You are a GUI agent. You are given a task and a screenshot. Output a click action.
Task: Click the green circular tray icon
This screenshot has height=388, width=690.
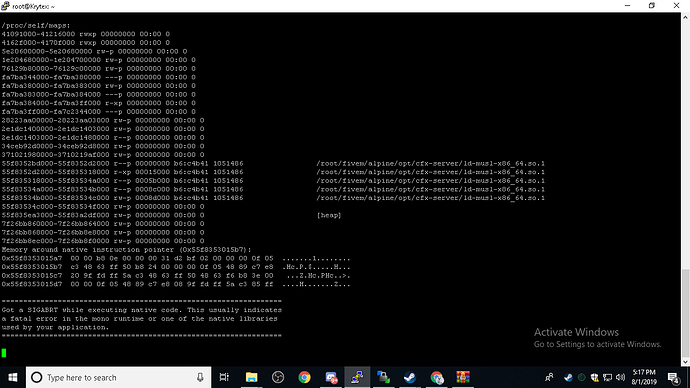point(581,377)
